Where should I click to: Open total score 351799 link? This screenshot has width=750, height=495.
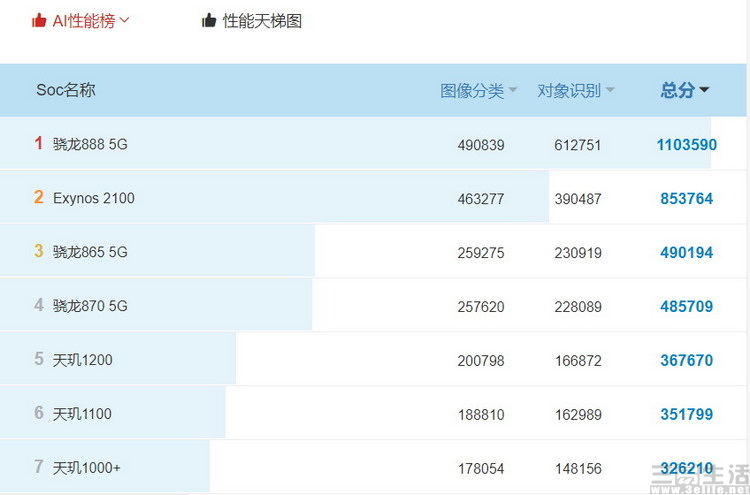tap(687, 414)
